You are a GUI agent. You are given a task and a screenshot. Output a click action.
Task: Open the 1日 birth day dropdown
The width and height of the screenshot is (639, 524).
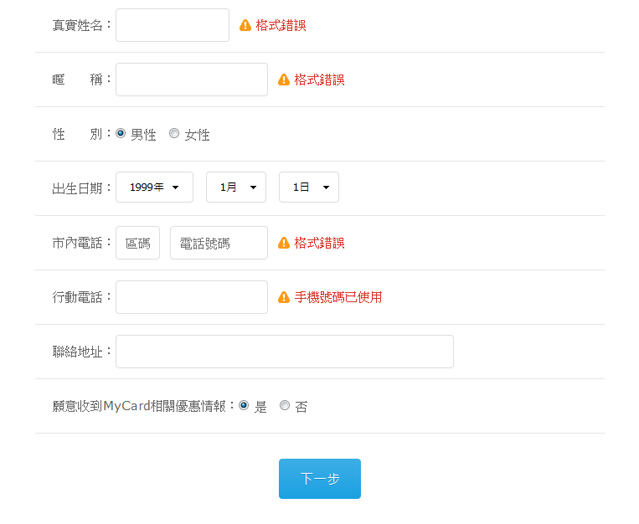click(x=309, y=187)
